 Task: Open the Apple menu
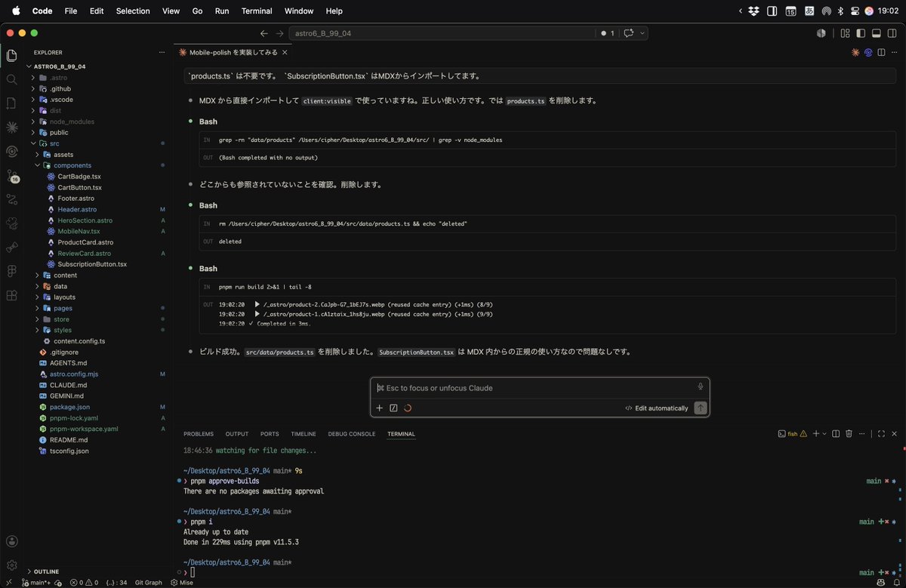point(16,11)
